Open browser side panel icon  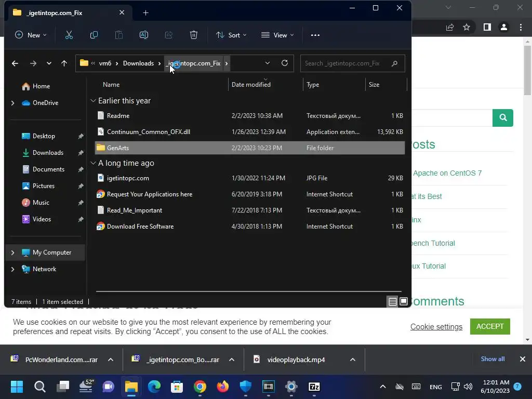pyautogui.click(x=487, y=27)
